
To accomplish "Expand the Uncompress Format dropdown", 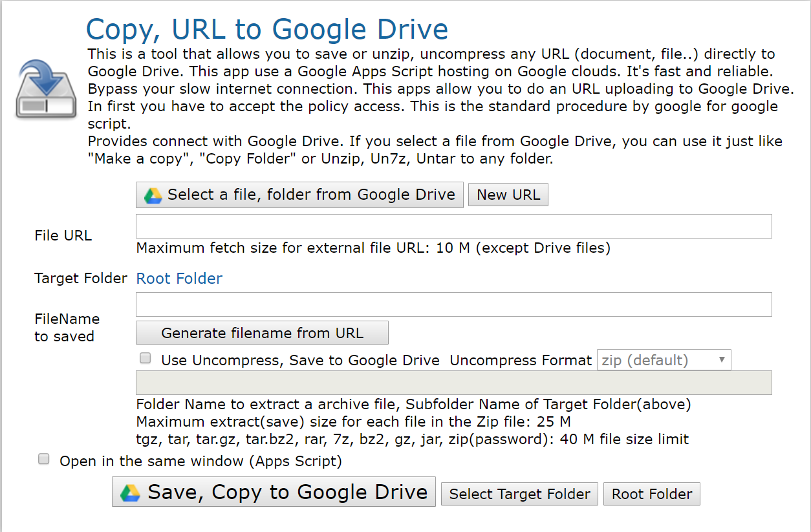I will coord(664,360).
